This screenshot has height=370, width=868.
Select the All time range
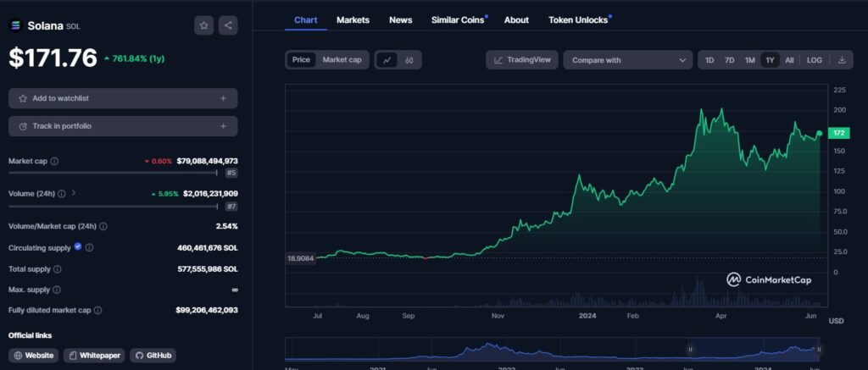pyautogui.click(x=789, y=60)
